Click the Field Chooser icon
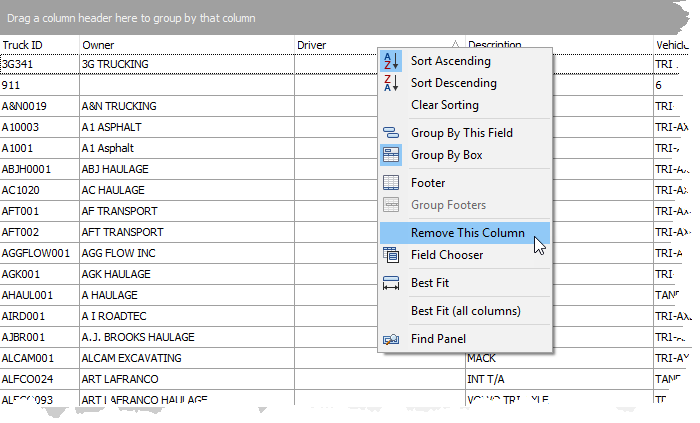 (x=391, y=255)
